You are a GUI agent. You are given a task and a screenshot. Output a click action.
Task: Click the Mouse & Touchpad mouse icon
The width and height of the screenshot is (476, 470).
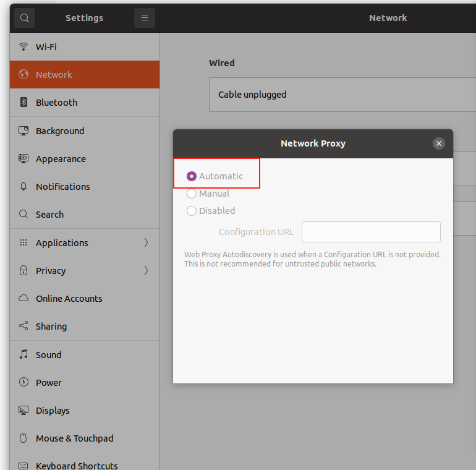23,438
